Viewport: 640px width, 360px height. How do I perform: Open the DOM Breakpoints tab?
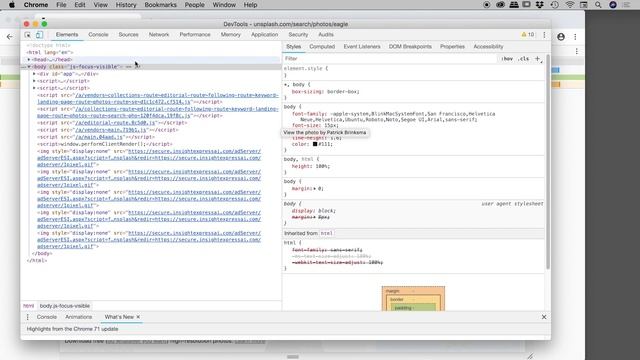[x=410, y=47]
